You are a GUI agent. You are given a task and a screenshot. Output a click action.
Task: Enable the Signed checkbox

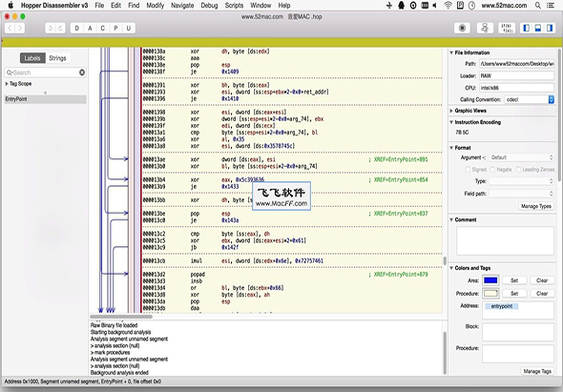[468, 170]
